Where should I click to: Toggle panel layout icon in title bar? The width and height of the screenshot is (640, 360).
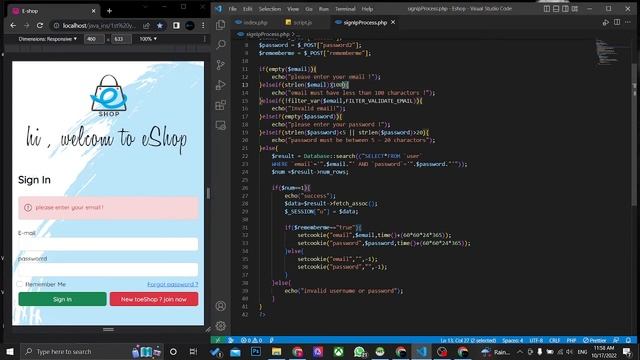[x=556, y=9]
